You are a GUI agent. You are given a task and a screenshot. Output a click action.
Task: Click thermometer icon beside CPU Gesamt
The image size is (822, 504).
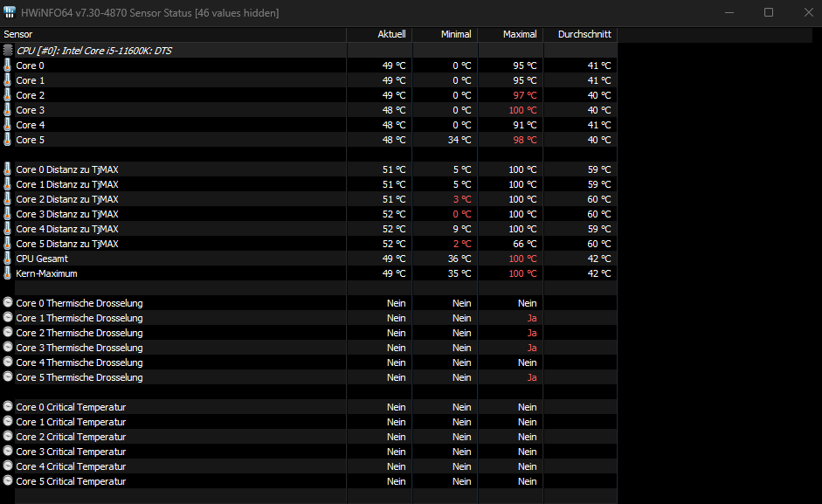click(7, 258)
